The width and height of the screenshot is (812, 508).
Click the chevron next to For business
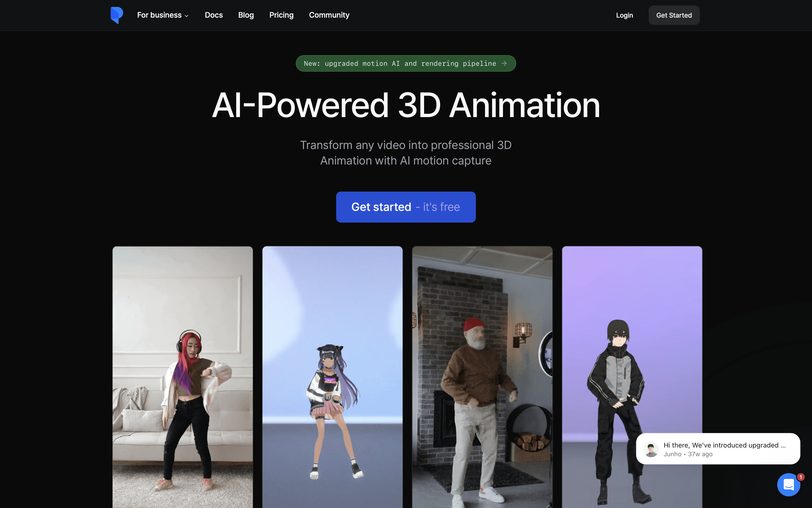[x=187, y=16]
